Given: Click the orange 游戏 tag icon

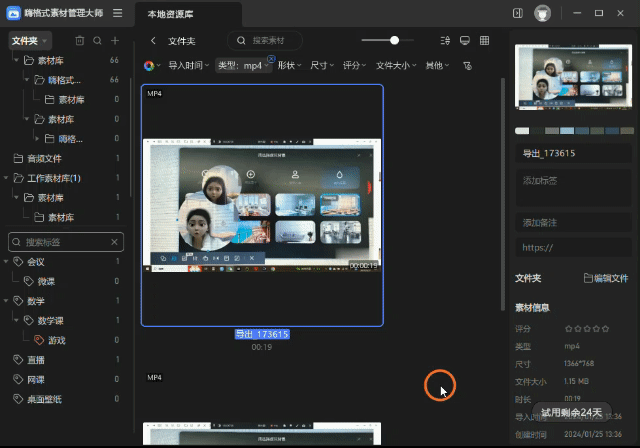Looking at the screenshot, I should coord(39,340).
